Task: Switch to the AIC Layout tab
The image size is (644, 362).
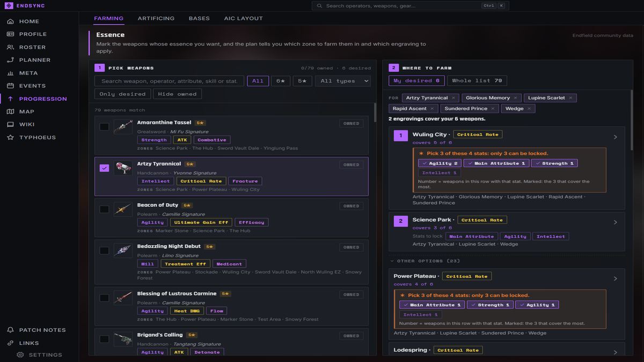Action: (244, 18)
